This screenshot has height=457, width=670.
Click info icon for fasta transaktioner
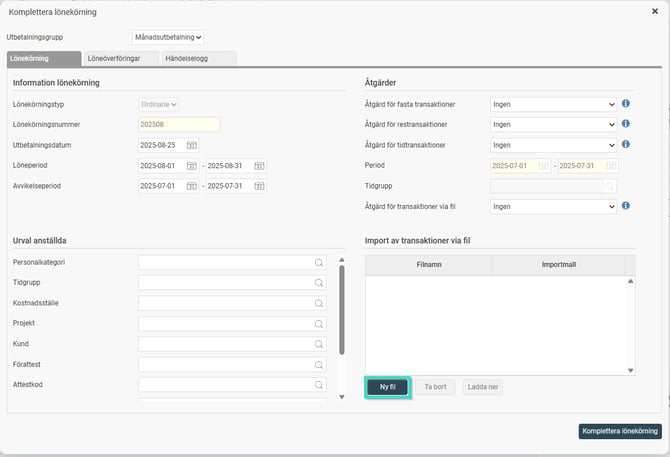[x=626, y=103]
